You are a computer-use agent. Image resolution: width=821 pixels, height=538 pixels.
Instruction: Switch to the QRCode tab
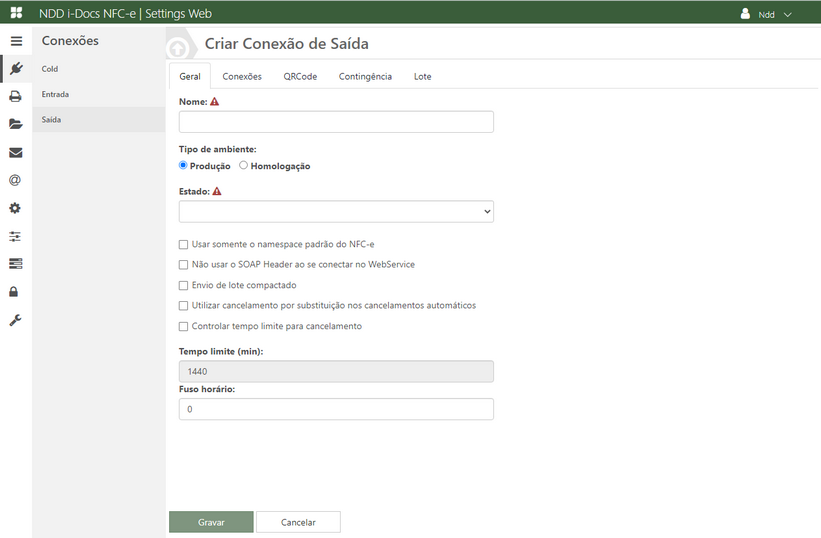(300, 77)
